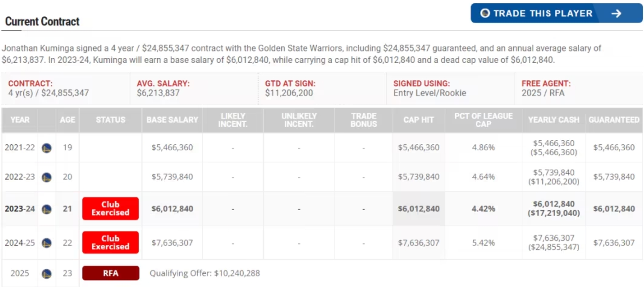Sort by the Cap Hit column header
The image size is (644, 287).
[x=418, y=120]
